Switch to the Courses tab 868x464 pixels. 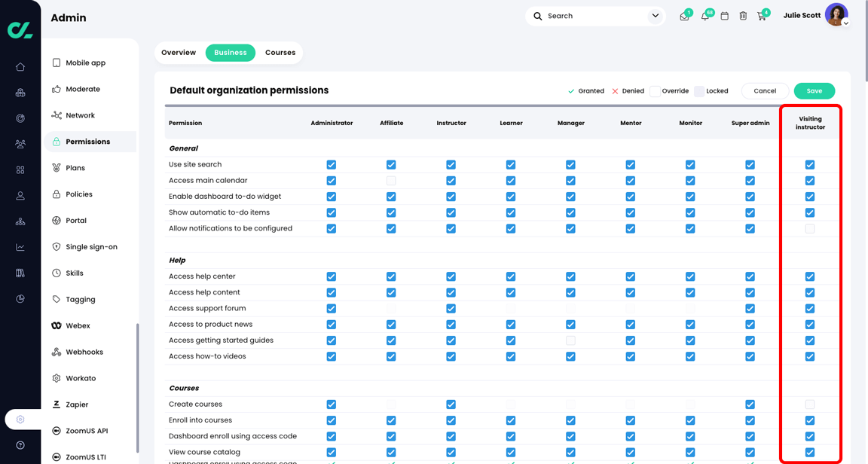tap(280, 52)
